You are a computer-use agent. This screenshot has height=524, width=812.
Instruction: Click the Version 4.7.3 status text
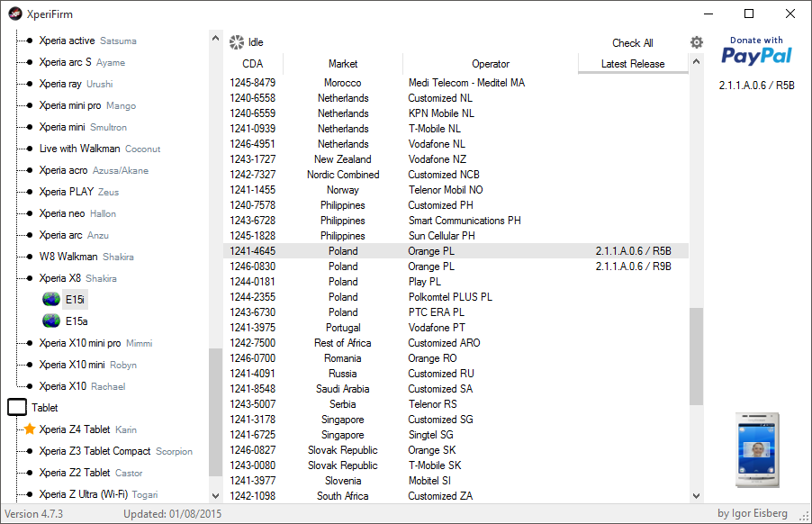[x=33, y=513]
